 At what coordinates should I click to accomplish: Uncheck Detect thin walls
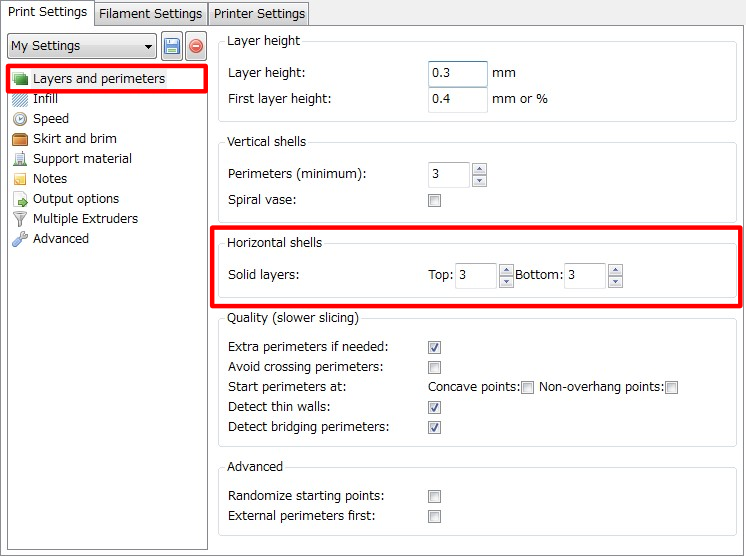click(434, 407)
